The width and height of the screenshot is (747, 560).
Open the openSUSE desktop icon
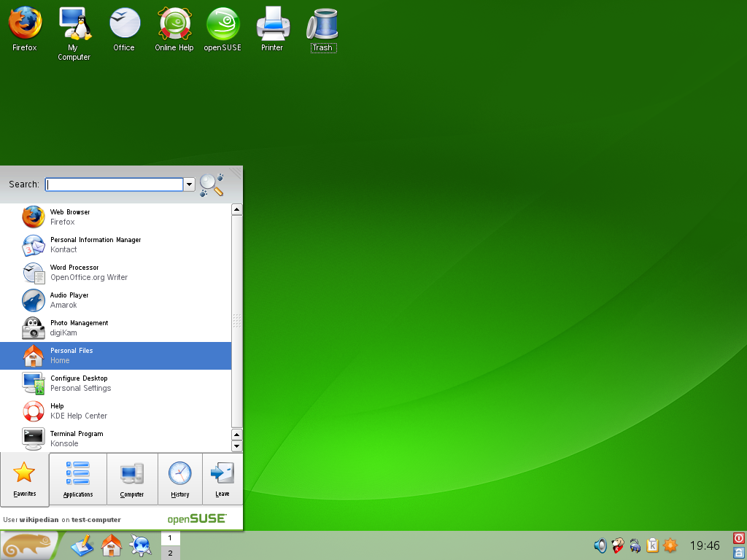[x=222, y=22]
